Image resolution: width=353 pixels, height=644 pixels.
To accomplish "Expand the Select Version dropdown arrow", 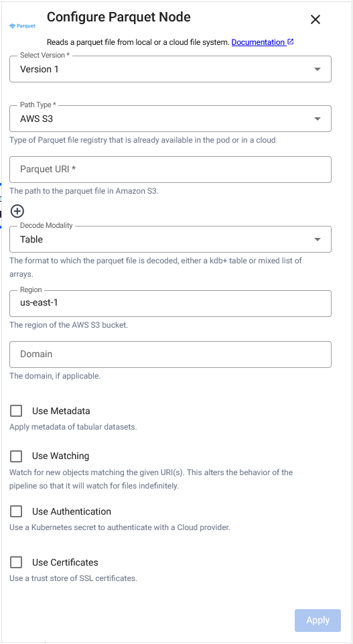I will point(317,70).
